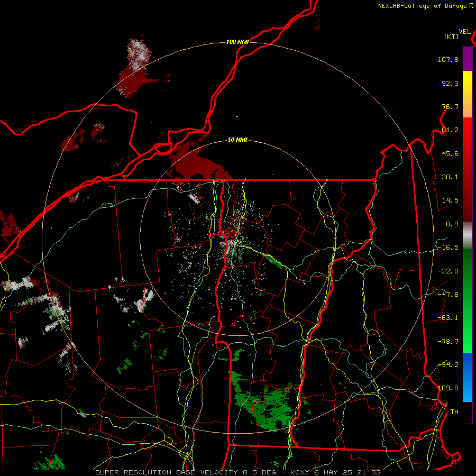Image resolution: width=476 pixels, height=476 pixels.
Task: Click the -32.0 scale value
Action: pos(448,271)
